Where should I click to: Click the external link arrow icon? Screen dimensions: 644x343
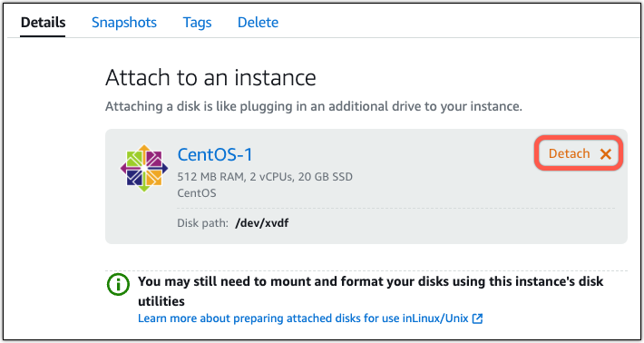(477, 318)
